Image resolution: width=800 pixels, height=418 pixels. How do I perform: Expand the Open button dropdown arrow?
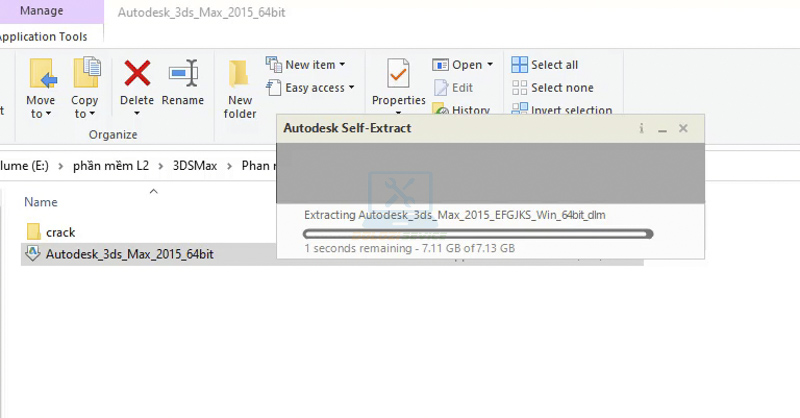click(489, 65)
